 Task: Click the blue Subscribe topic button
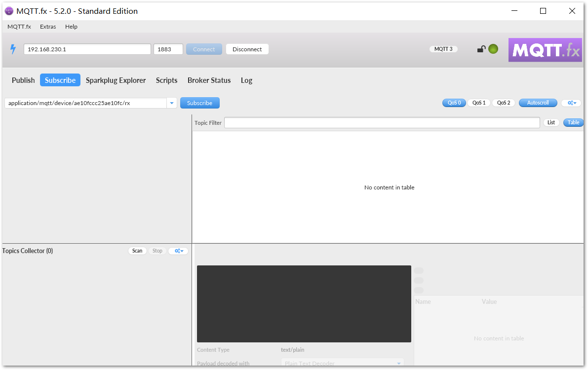(x=200, y=103)
